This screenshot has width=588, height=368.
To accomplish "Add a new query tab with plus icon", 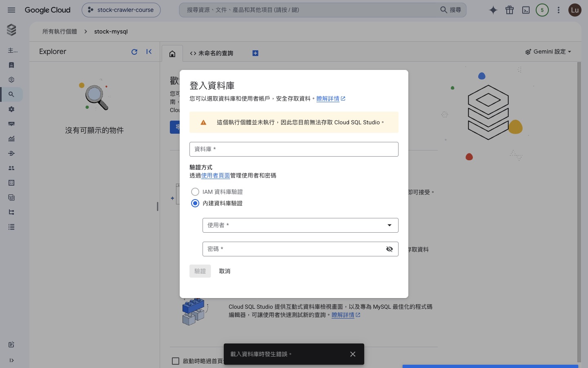I will click(x=255, y=53).
